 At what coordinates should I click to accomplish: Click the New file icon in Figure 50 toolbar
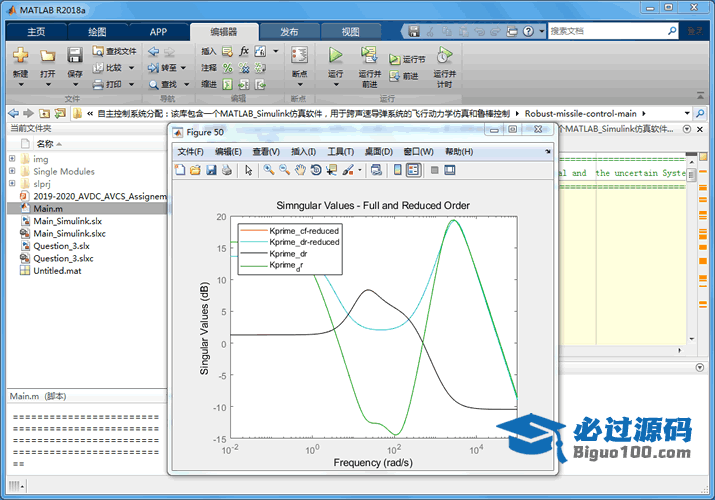pyautogui.click(x=180, y=170)
